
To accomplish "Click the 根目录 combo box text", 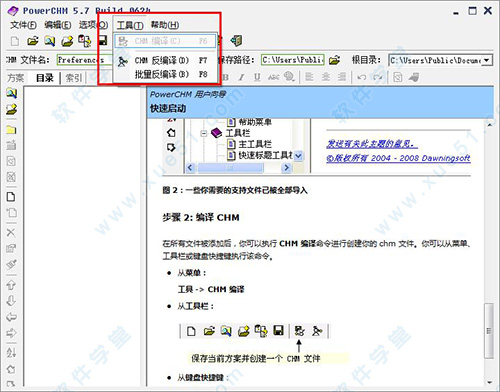I will (436, 60).
